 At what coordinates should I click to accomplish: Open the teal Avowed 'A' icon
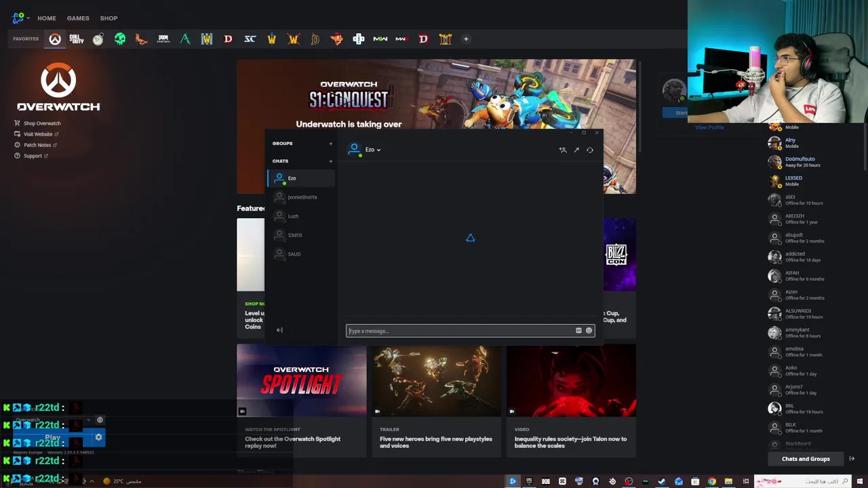184,39
